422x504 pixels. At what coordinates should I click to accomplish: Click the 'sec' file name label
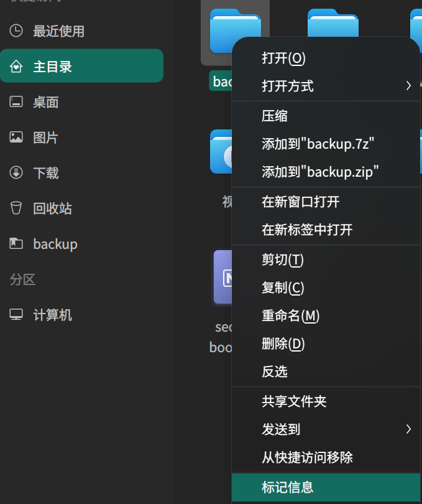click(x=223, y=327)
